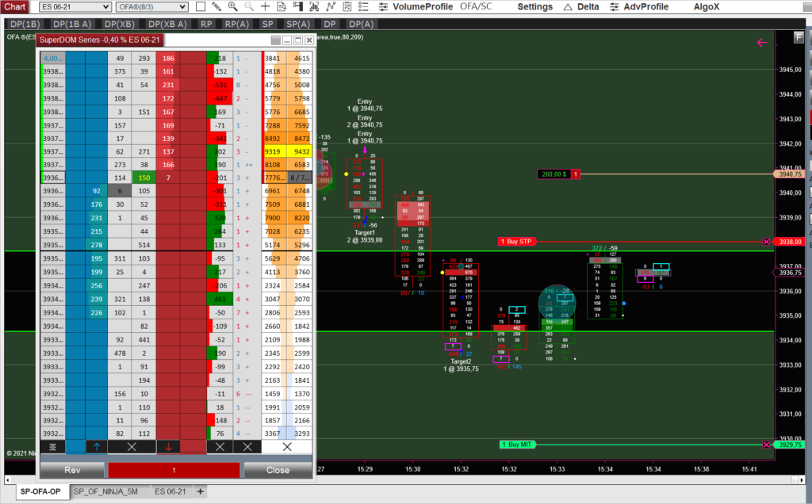Click sliders icon beside VolumeProfile
812x504 pixels.
point(383,6)
